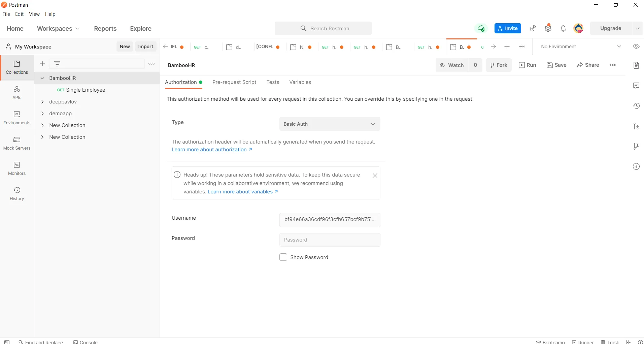This screenshot has height=344, width=644.
Task: Click environment quick look eye icon
Action: (x=636, y=46)
